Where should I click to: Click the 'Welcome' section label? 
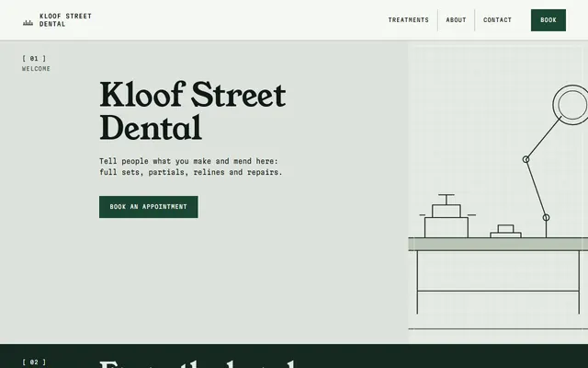(x=36, y=69)
